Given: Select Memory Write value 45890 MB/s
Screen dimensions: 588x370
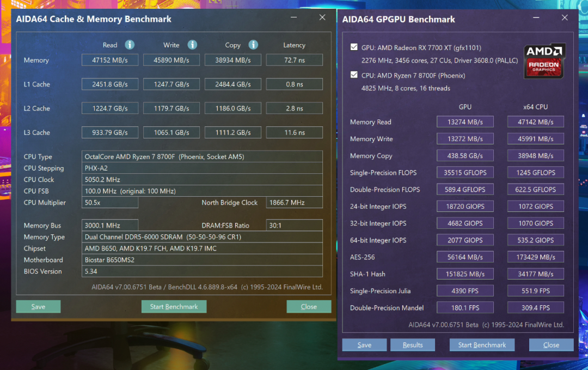Looking at the screenshot, I should [x=171, y=60].
